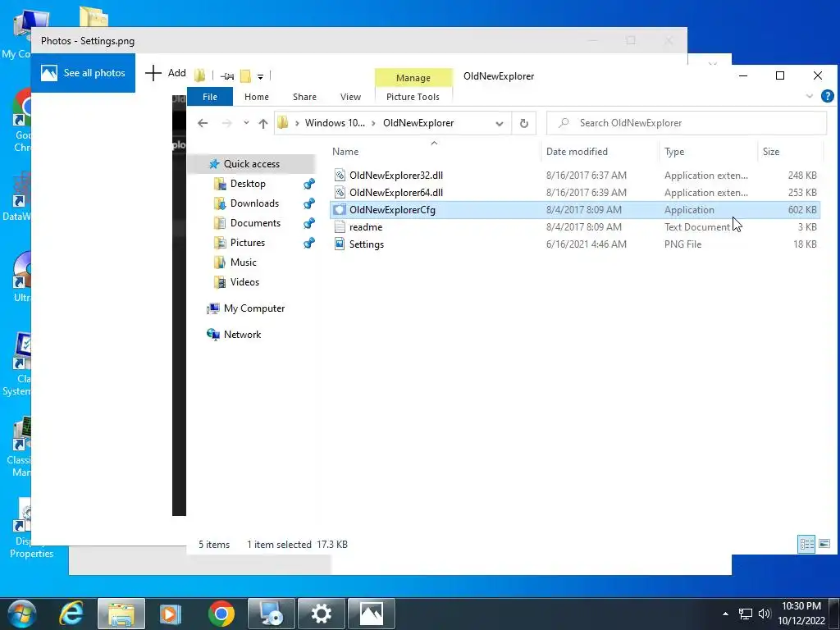Open My Computer in navigation pane

(x=254, y=308)
